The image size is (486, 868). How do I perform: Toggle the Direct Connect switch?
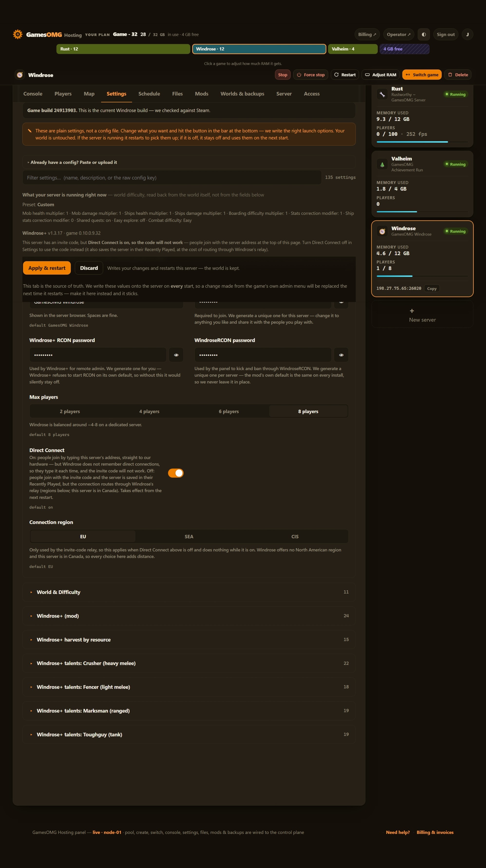point(176,473)
